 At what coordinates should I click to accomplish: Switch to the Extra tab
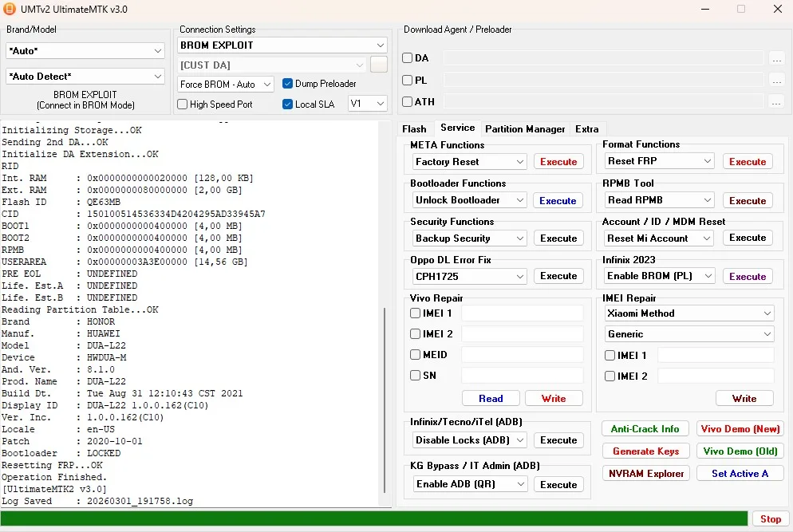(x=586, y=129)
